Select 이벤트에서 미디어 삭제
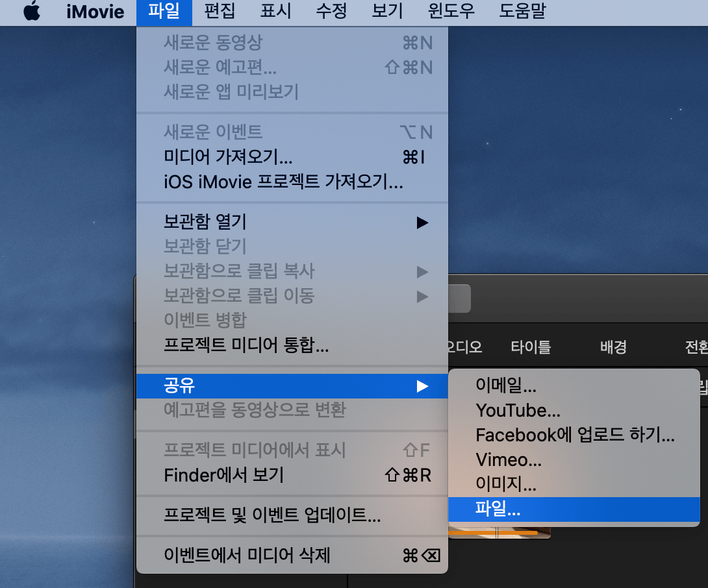This screenshot has width=708, height=588. tap(292, 556)
